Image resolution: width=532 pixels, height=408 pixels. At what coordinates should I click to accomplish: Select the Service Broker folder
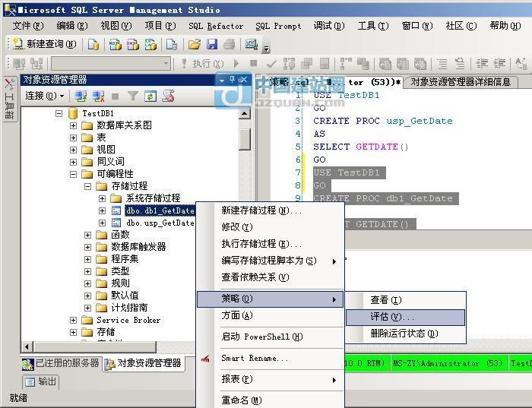coord(128,320)
